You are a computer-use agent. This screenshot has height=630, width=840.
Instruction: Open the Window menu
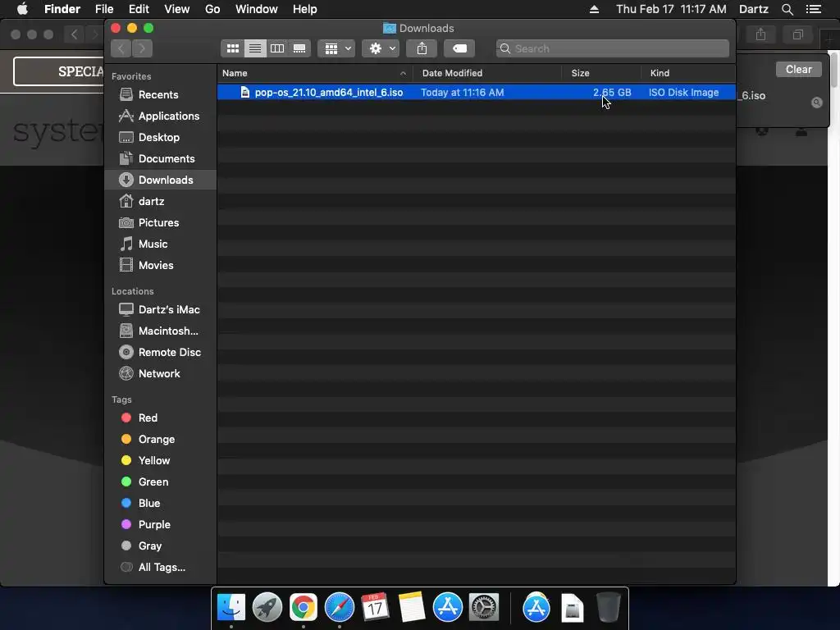click(257, 9)
